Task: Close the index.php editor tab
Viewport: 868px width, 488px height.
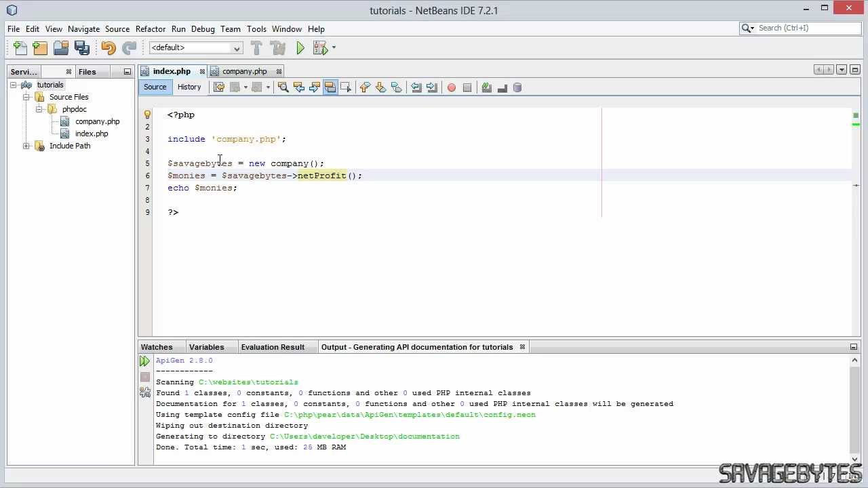Action: pyautogui.click(x=202, y=71)
